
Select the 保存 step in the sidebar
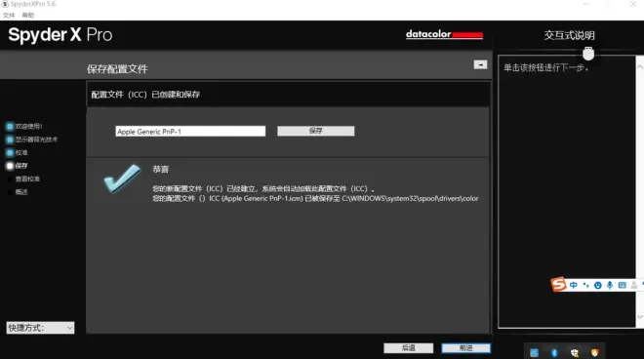tap(18, 166)
